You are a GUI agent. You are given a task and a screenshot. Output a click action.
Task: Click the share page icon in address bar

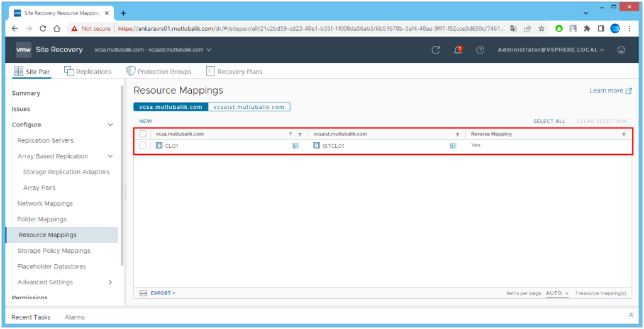pyautogui.click(x=528, y=29)
